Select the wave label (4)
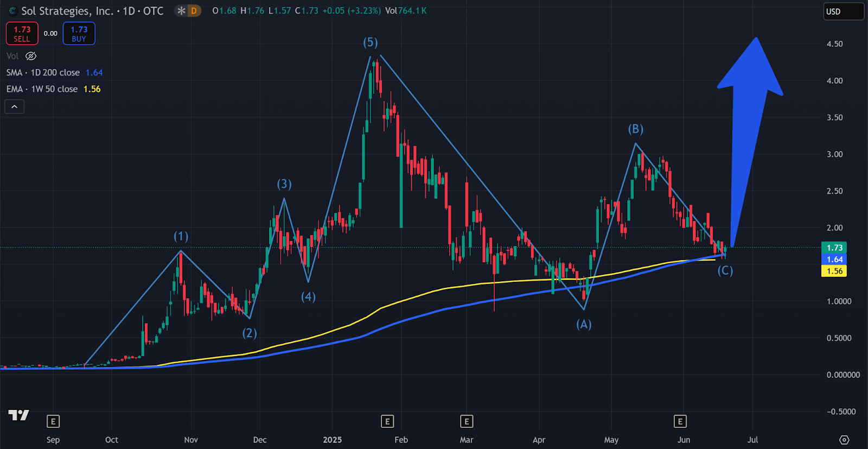The height and width of the screenshot is (449, 868). coord(308,297)
